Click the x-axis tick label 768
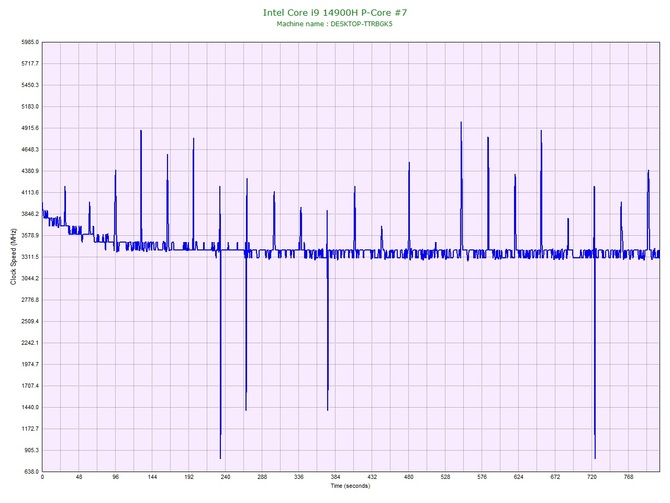The image size is (670, 503). coord(629,477)
